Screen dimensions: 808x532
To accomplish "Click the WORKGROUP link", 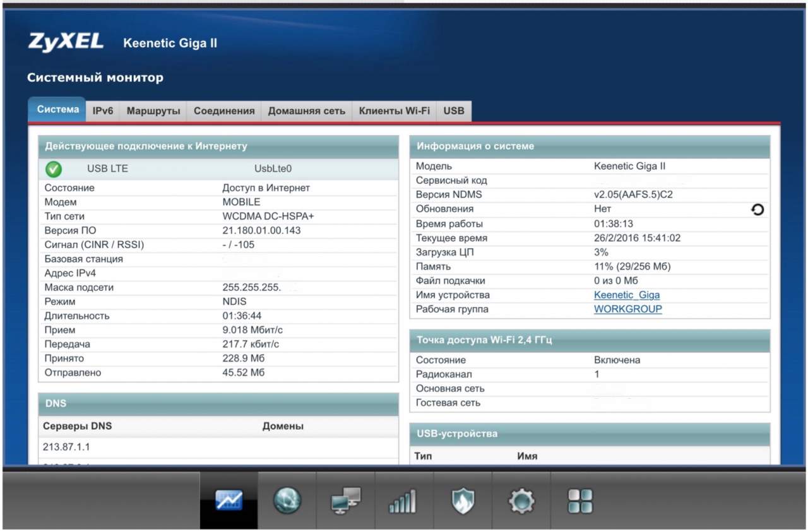I will click(x=628, y=309).
